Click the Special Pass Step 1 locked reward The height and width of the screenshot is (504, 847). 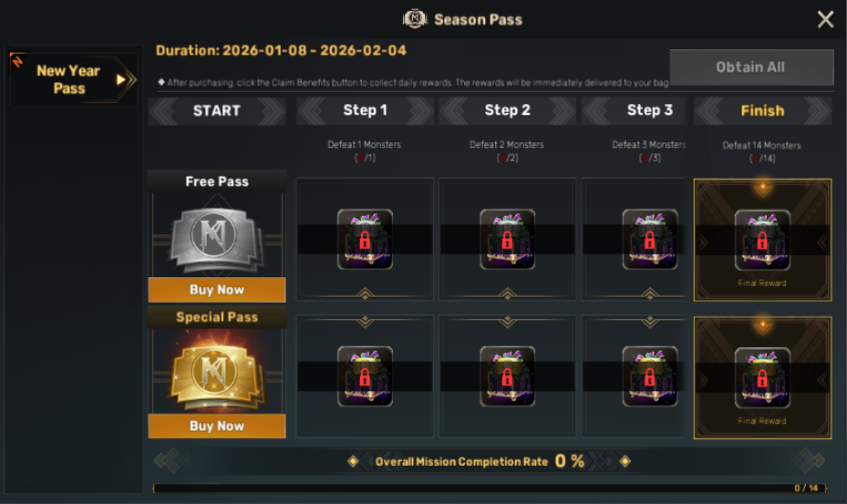365,376
